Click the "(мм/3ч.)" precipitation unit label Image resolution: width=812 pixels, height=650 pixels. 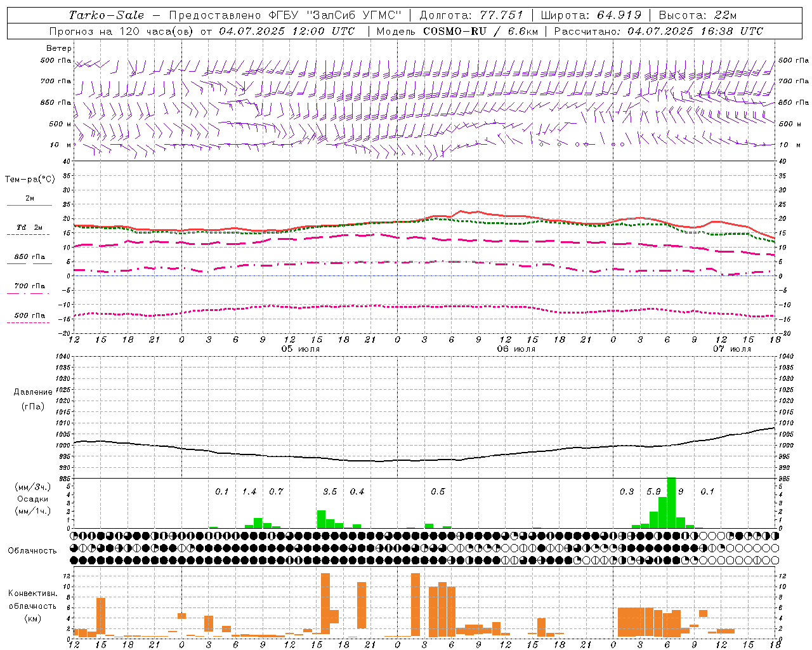33,487
